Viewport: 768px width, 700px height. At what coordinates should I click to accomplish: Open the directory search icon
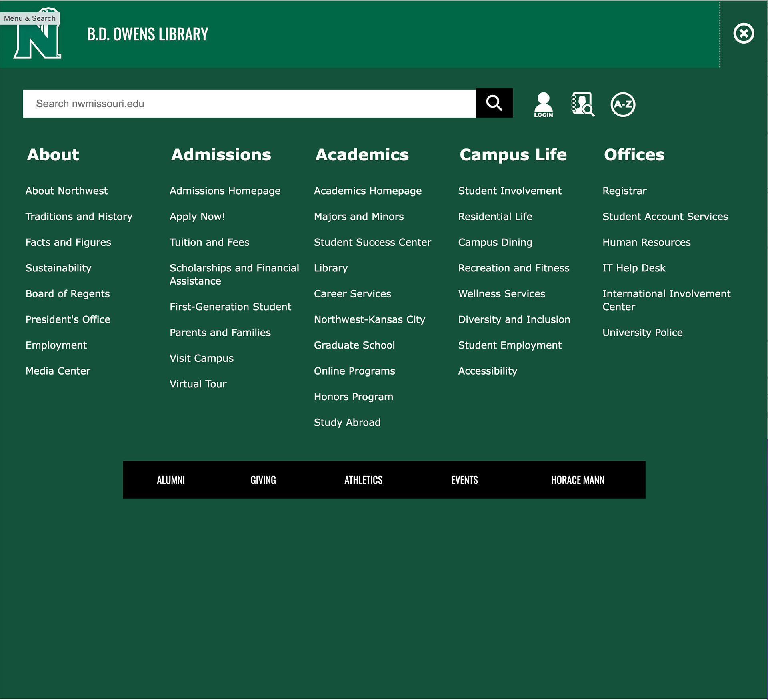click(x=583, y=104)
